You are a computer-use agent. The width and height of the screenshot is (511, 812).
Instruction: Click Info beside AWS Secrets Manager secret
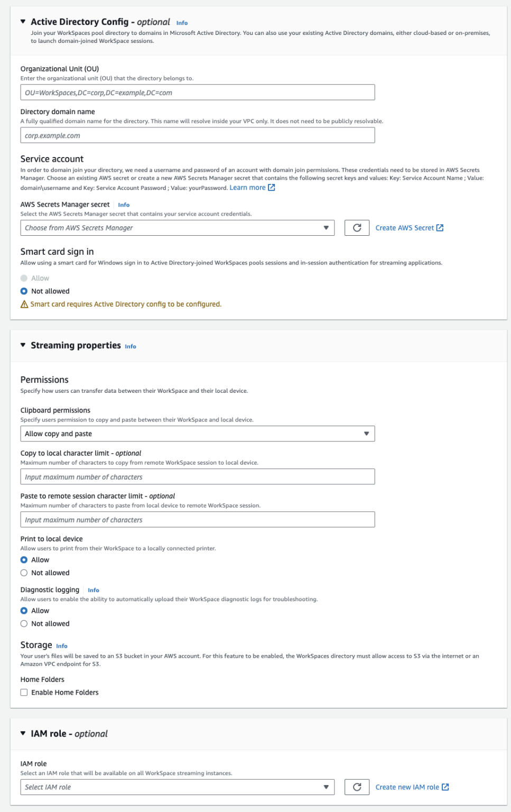point(123,205)
